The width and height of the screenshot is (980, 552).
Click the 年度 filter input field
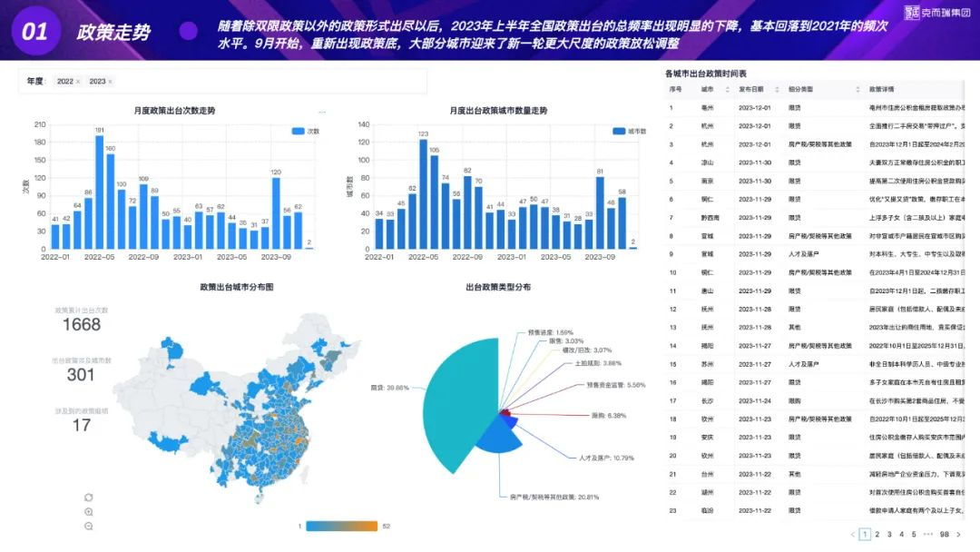(x=272, y=82)
